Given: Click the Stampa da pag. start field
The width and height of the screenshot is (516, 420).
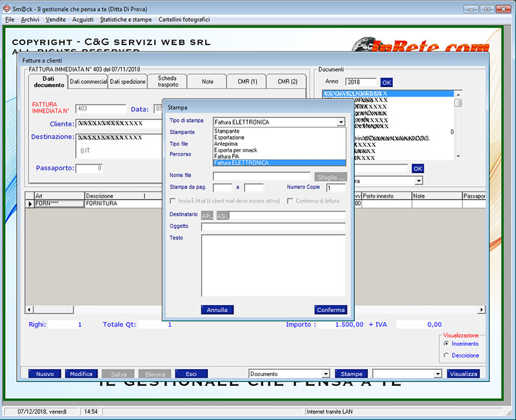Looking at the screenshot, I should 223,188.
